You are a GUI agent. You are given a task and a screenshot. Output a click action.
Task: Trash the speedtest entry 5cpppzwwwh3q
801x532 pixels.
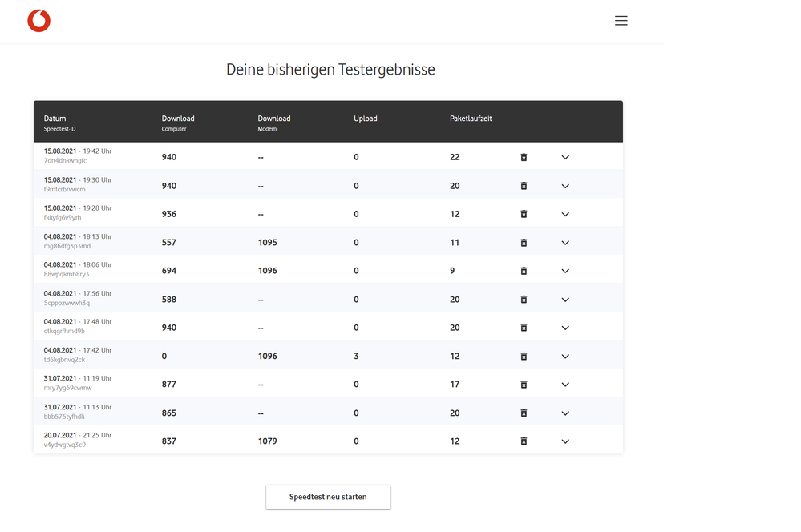524,300
